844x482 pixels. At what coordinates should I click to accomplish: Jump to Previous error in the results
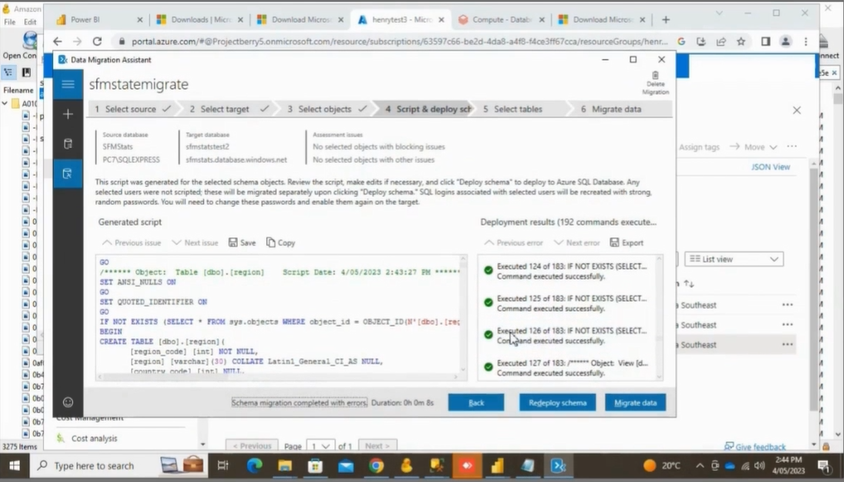(x=514, y=242)
